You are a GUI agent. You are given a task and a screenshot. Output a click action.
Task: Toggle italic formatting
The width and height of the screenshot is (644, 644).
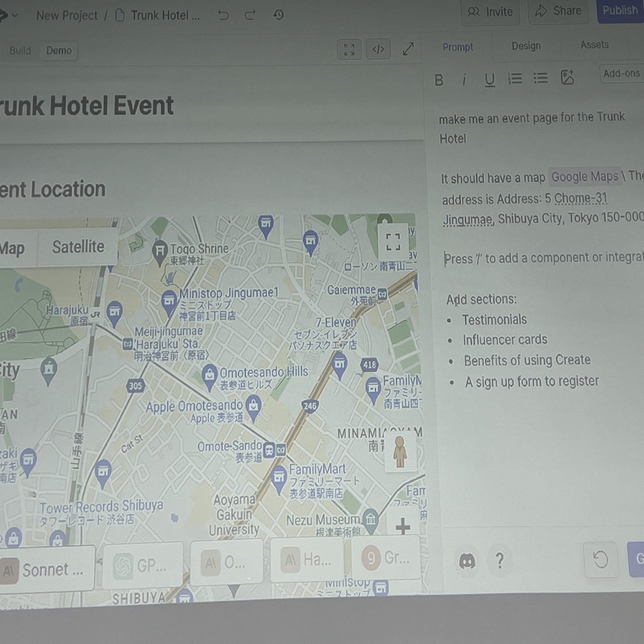464,80
